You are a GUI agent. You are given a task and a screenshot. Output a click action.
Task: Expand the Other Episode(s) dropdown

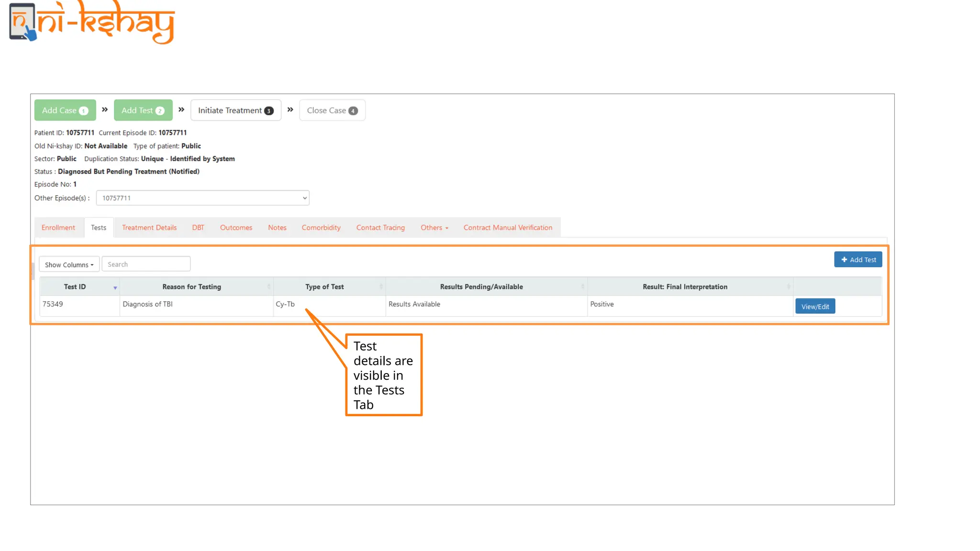tap(202, 198)
